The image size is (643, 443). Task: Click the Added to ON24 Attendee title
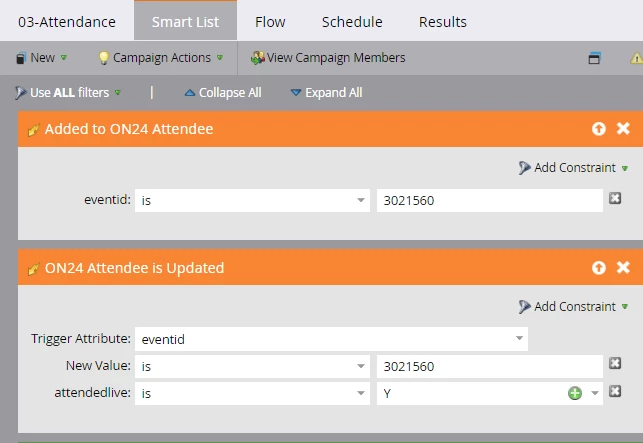(x=129, y=129)
